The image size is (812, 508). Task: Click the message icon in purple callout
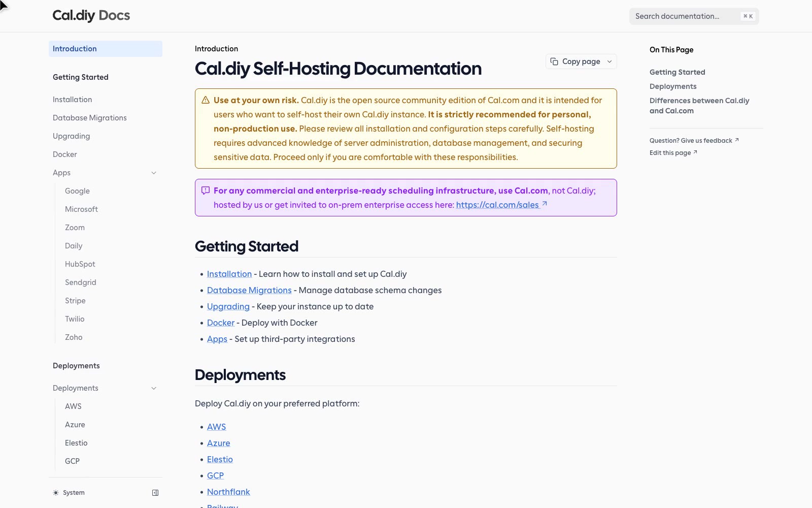tap(206, 190)
